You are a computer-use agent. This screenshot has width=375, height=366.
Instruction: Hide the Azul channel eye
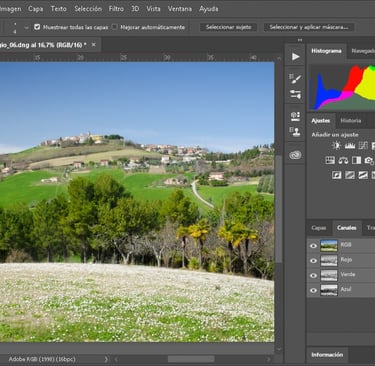click(313, 290)
